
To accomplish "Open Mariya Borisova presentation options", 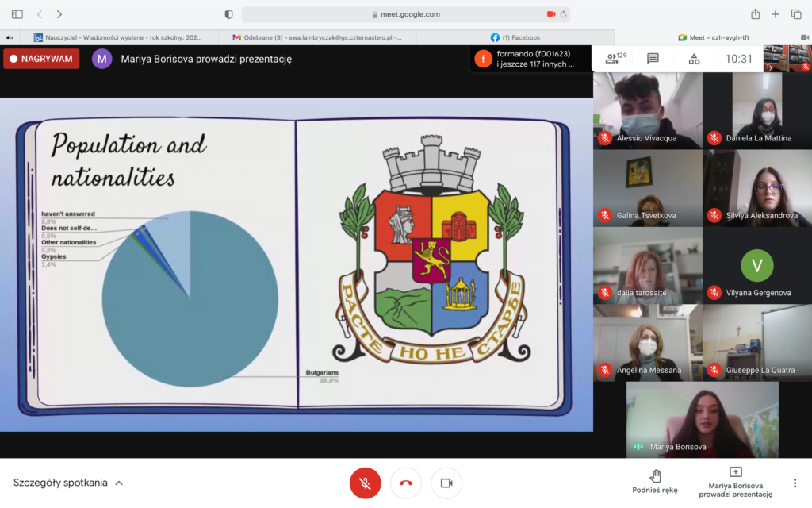I will click(735, 481).
